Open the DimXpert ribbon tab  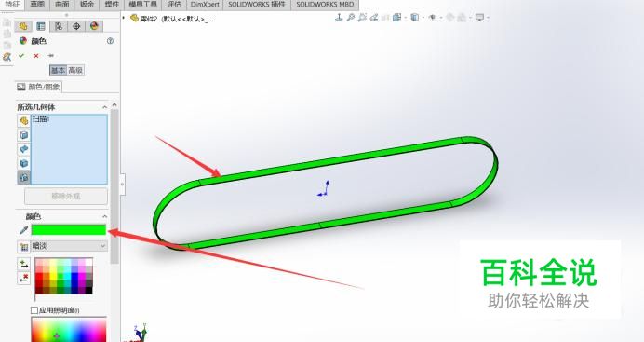[205, 5]
